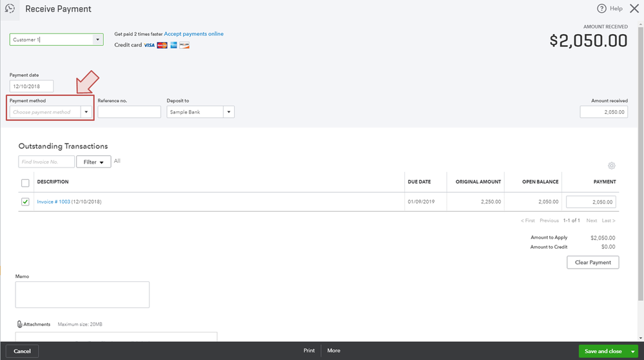
Task: Click the vertical scrollbar on the right
Action: coord(640,164)
